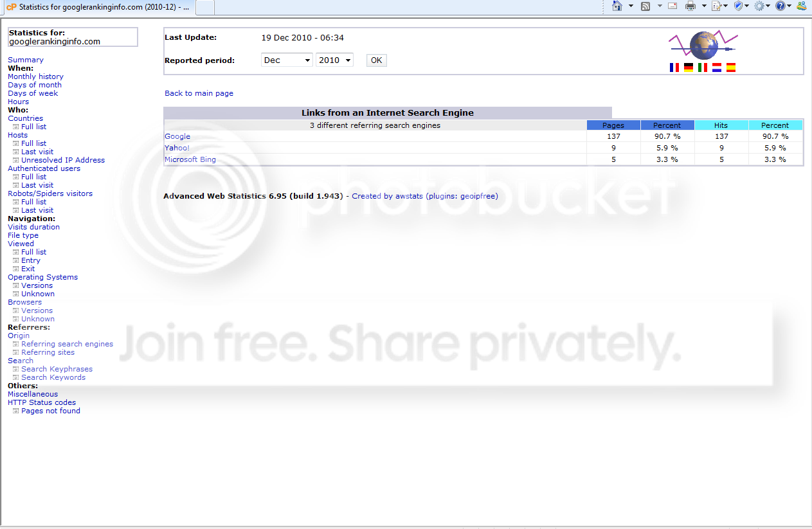The height and width of the screenshot is (529, 812).
Task: Open the Safety menu dropdown arrow
Action: (x=747, y=6)
